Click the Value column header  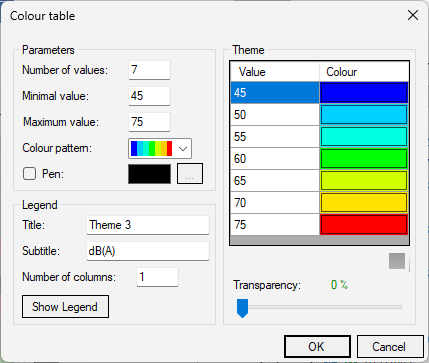click(x=275, y=72)
